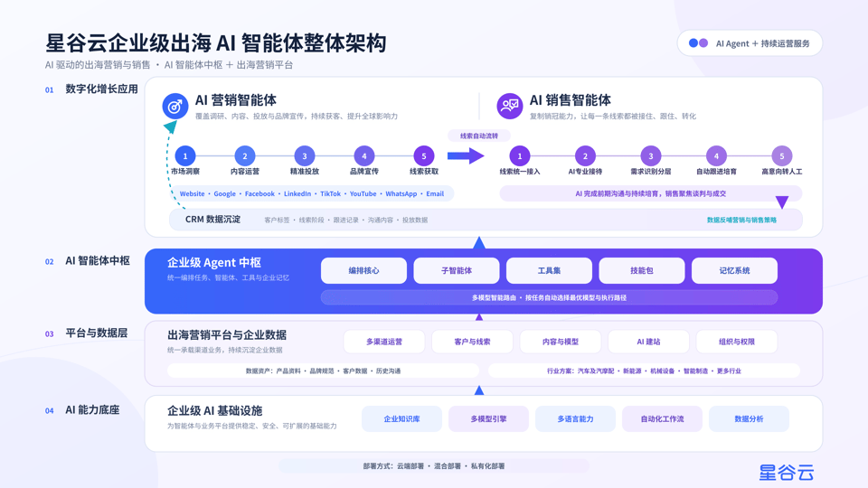Screen dimensions: 868x488
Task: Click the WhatsApp channel text
Action: click(x=401, y=193)
